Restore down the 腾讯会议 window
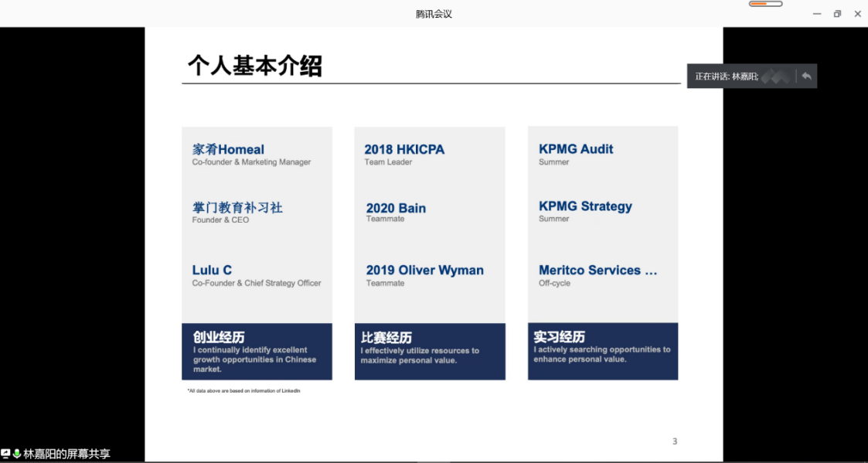 pyautogui.click(x=837, y=14)
